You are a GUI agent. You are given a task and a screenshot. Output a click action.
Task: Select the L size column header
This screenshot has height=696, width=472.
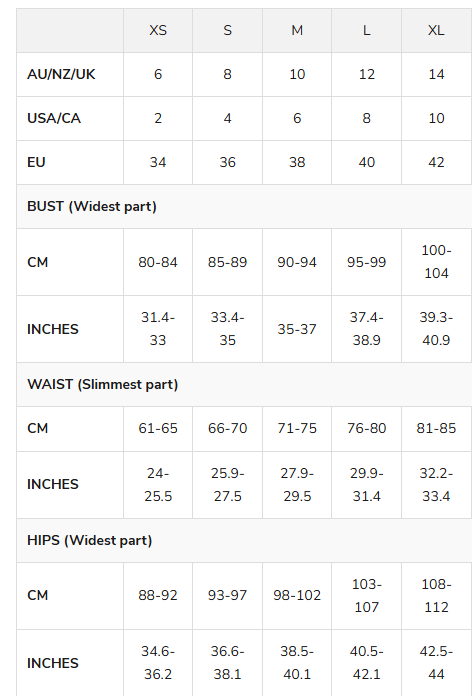366,30
